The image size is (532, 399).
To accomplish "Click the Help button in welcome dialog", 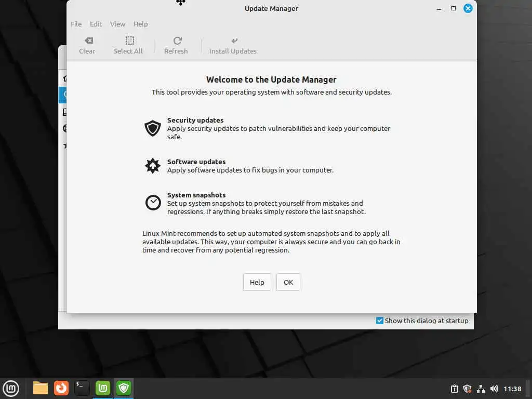I will [257, 282].
